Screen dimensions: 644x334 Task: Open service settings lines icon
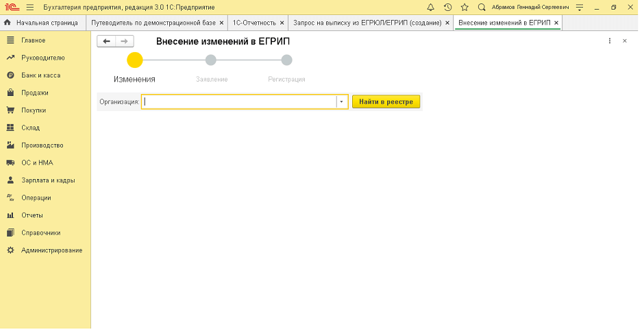pyautogui.click(x=580, y=8)
